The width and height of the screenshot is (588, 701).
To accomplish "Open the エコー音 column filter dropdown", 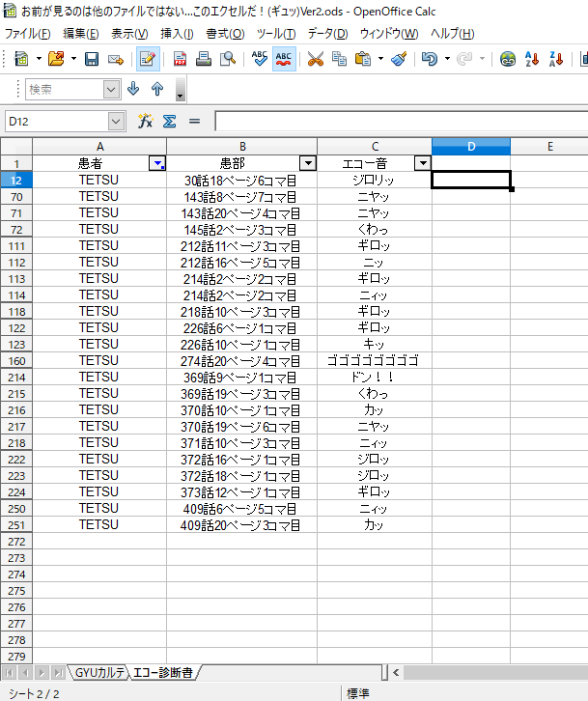I will click(423, 163).
